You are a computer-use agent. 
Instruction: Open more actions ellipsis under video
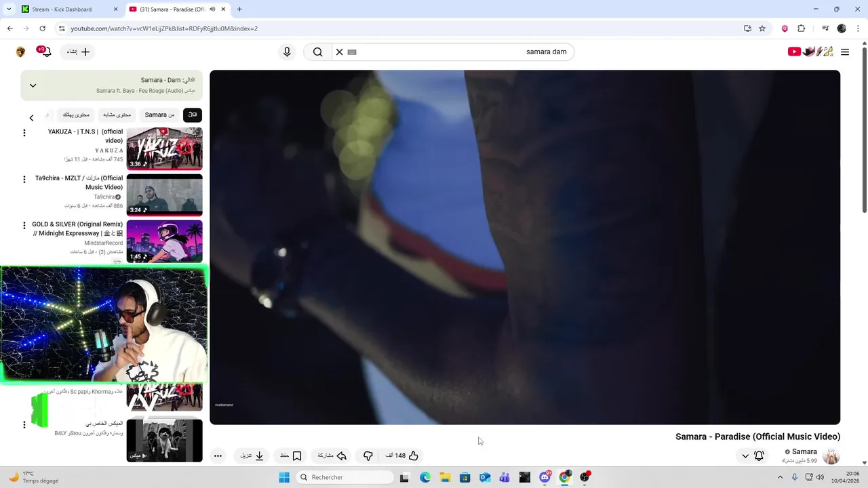(x=218, y=456)
